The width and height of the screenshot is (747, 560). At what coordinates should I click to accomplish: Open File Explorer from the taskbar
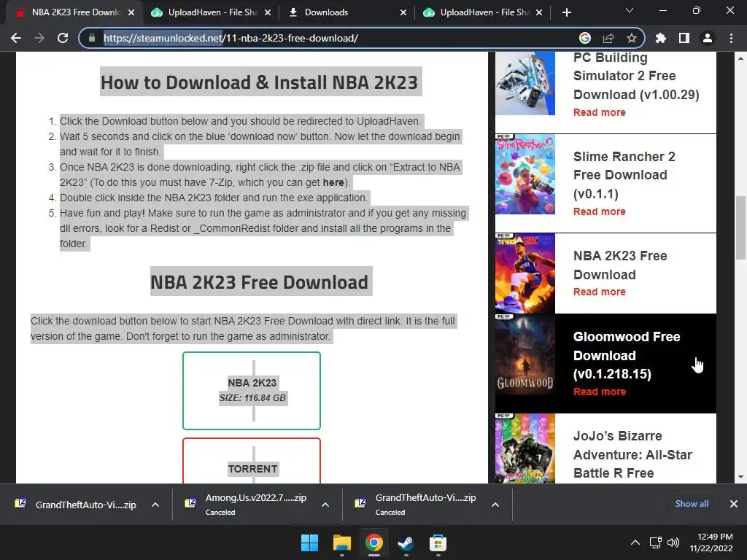coord(342,542)
